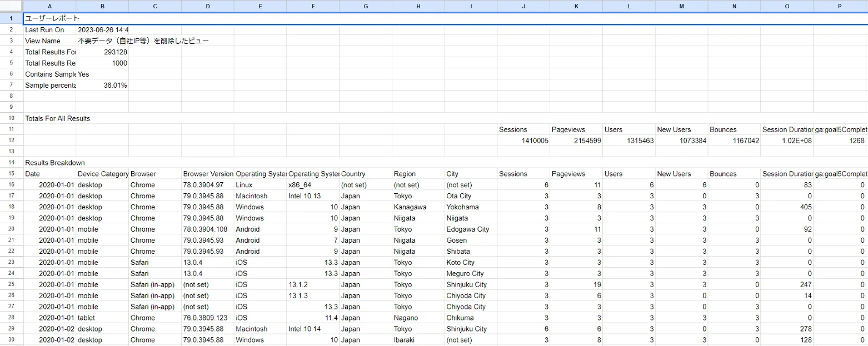868x346 pixels.
Task: Select the row 30 header
Action: (11, 340)
